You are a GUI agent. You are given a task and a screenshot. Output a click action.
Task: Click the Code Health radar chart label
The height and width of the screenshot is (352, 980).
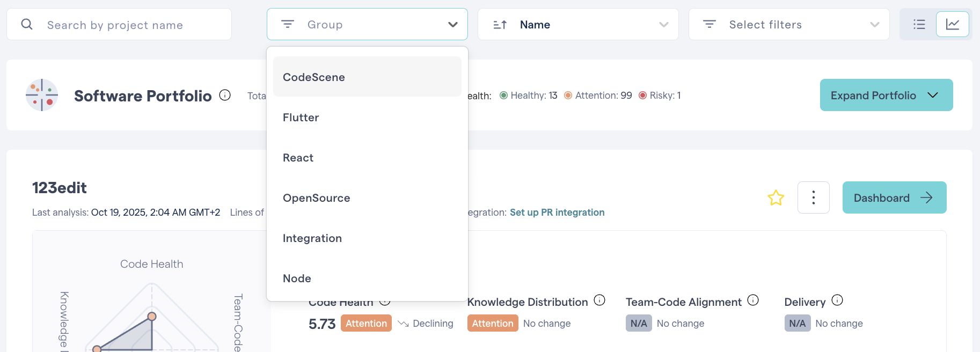152,264
